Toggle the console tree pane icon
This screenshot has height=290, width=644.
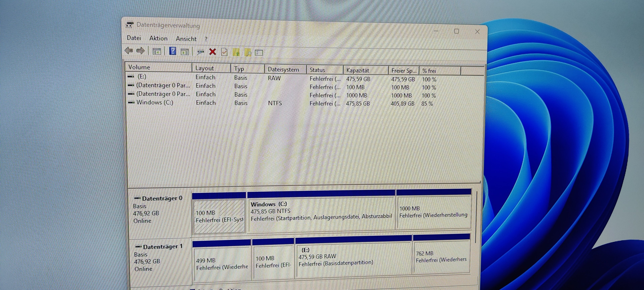click(157, 52)
